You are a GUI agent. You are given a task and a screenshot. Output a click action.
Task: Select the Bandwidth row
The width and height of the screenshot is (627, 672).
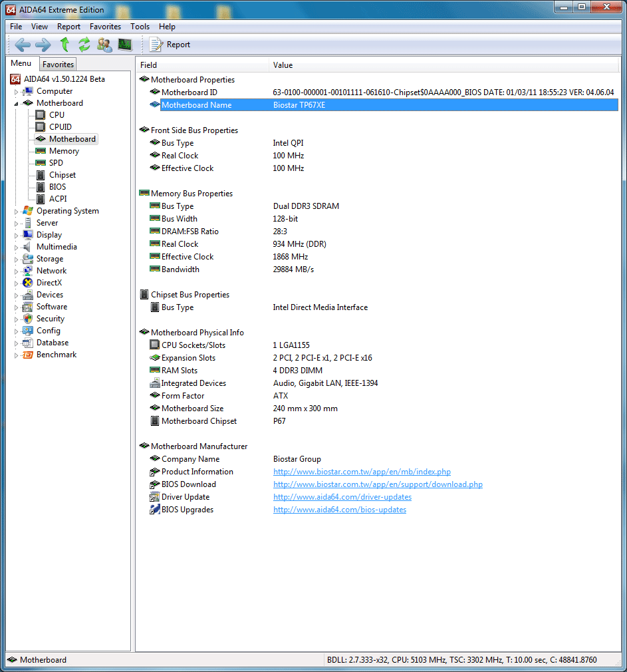point(383,269)
